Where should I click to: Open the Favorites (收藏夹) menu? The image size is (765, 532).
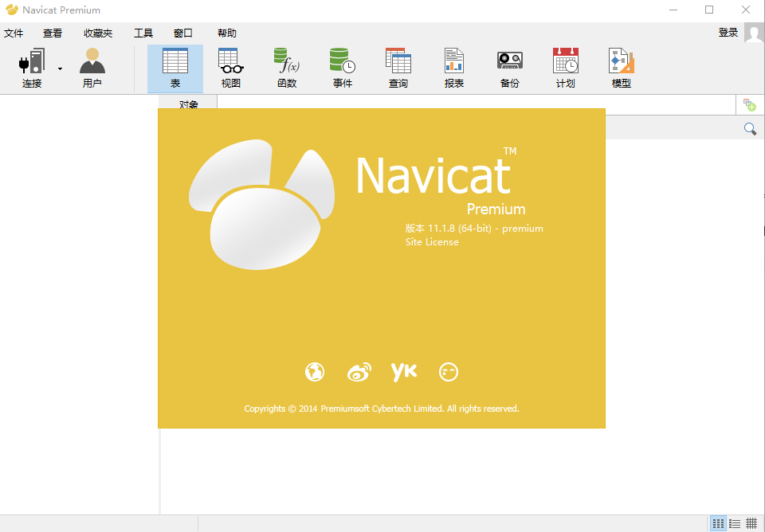[98, 33]
